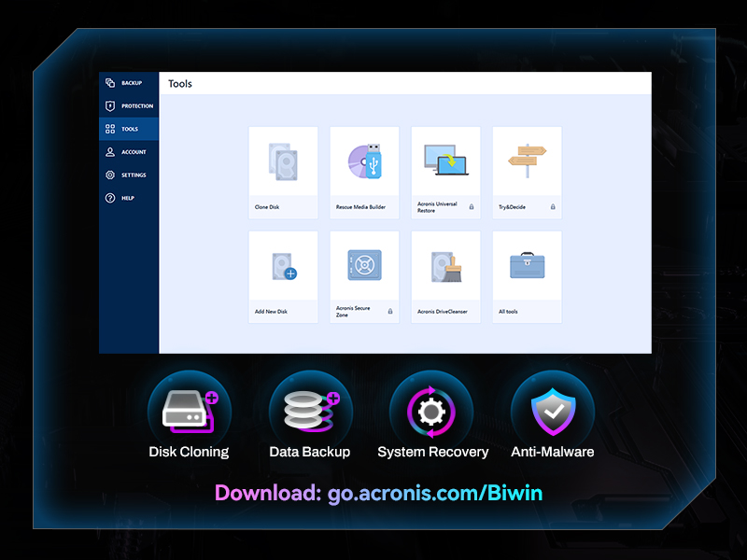
Task: Click the System Recovery caption text
Action: click(x=433, y=452)
